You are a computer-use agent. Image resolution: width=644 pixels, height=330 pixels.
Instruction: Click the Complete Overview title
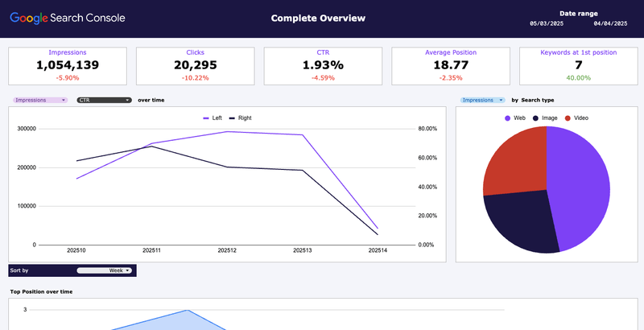click(x=318, y=18)
